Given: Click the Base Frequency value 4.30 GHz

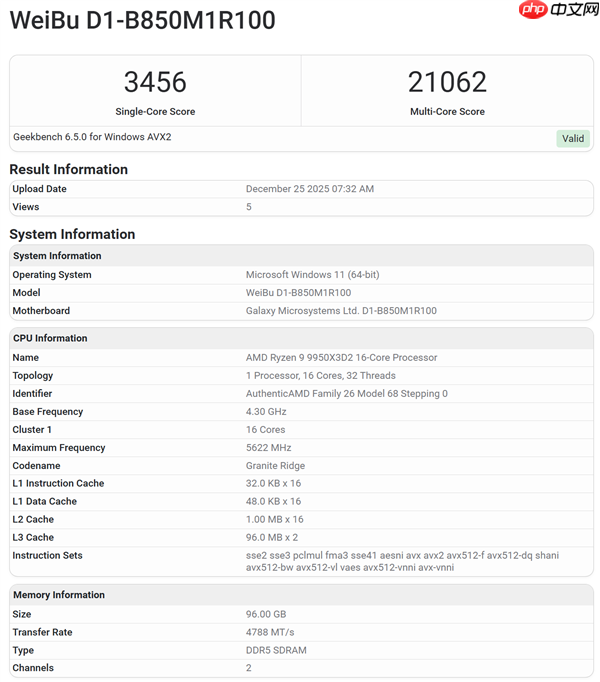Looking at the screenshot, I should coord(266,411).
